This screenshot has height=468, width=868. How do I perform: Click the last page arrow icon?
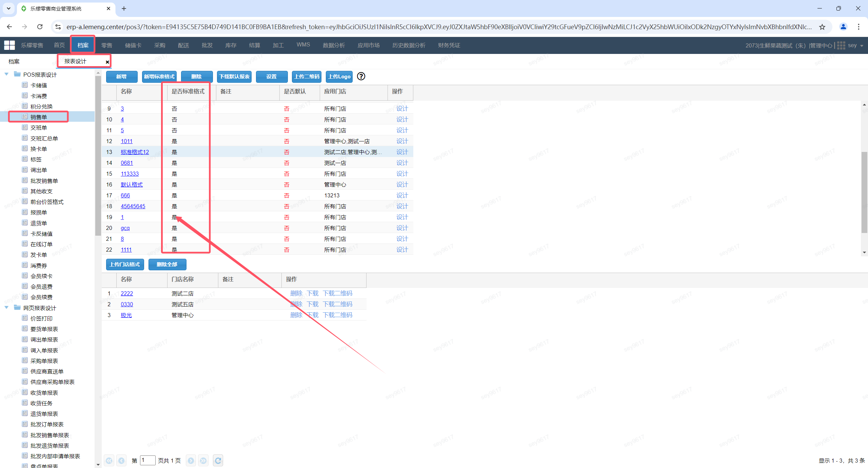[x=203, y=460]
